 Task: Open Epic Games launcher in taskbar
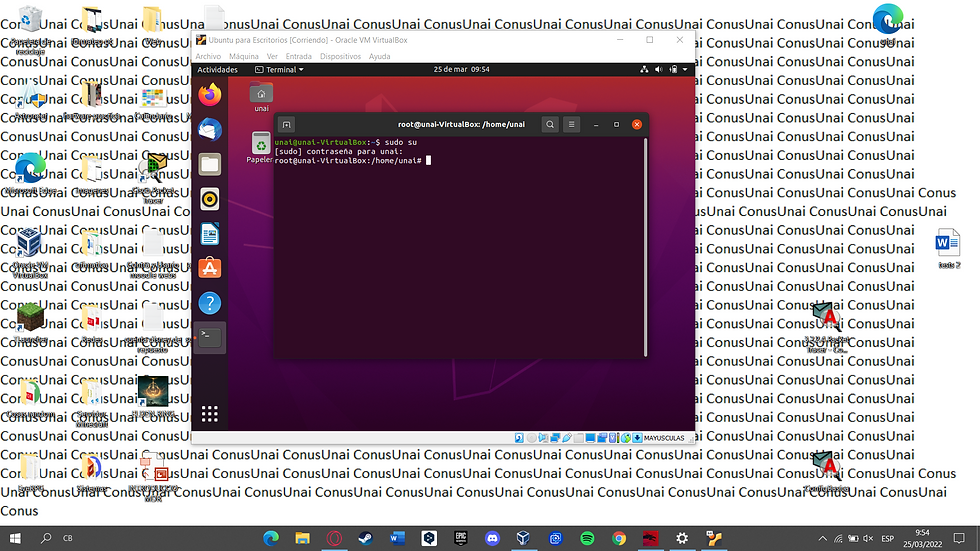[461, 538]
